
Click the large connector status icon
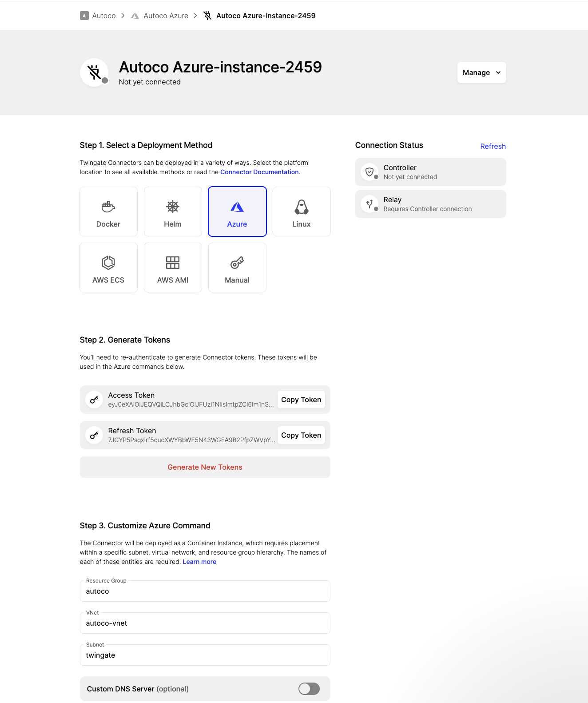[x=94, y=72]
